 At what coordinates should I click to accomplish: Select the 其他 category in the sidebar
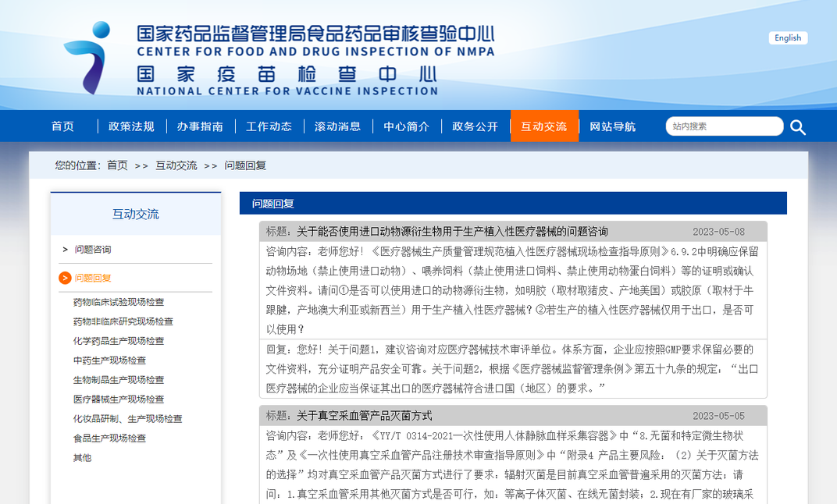point(82,458)
